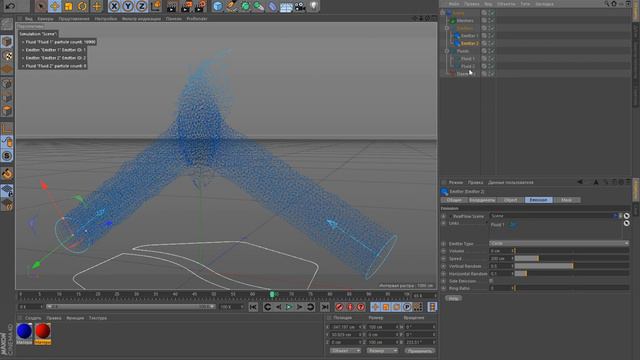Viewport: 640px width, 360px height.
Task: Play the animation forward
Action: [x=289, y=307]
